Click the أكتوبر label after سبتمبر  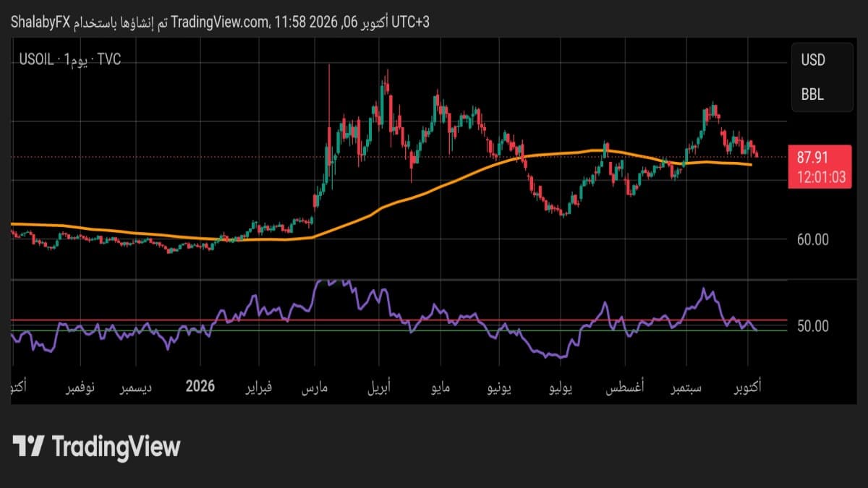coord(747,388)
